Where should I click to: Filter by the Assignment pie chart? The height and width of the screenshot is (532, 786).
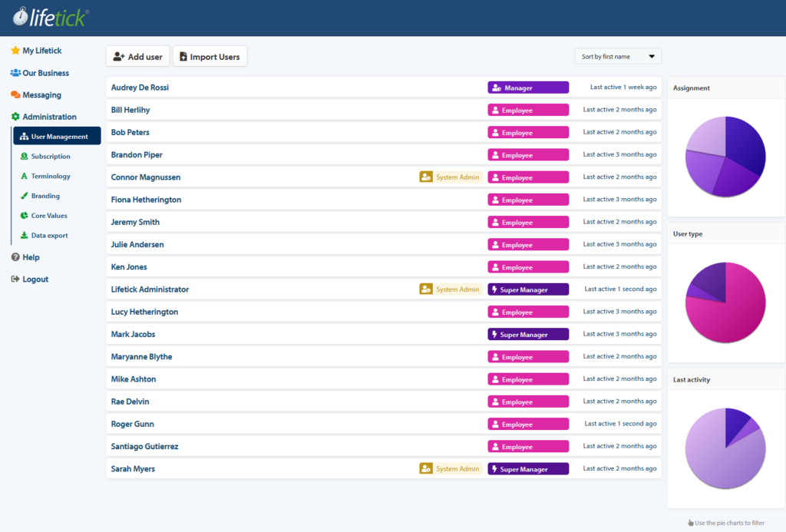725,157
